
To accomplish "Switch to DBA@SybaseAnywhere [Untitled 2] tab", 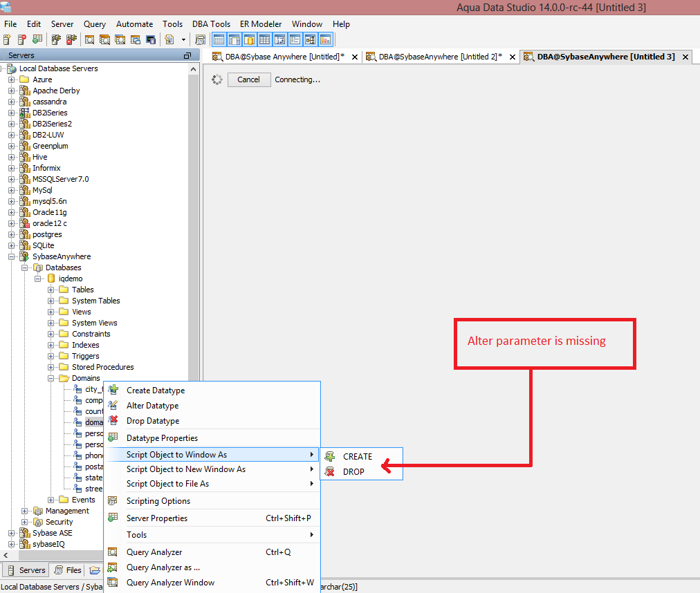I will pos(441,57).
